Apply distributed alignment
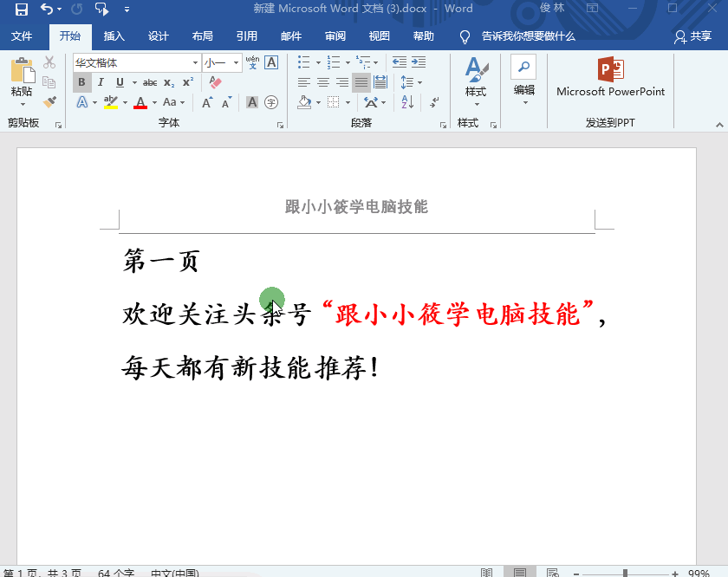728x577 pixels. coord(380,82)
